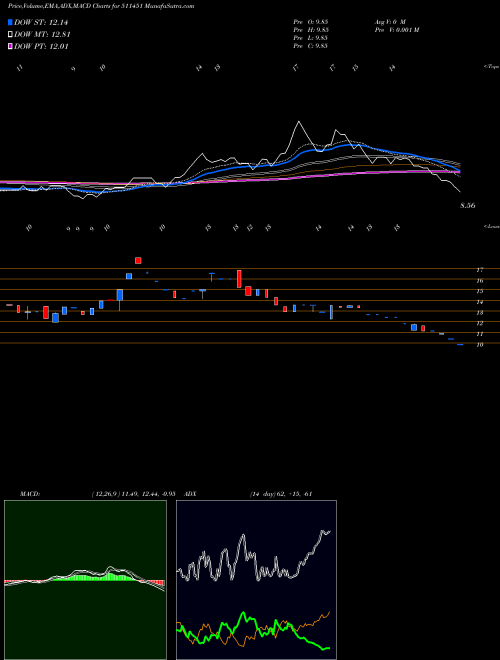Click the '<Tops' label on the right edge
This screenshot has height=660, width=500.
491,67
